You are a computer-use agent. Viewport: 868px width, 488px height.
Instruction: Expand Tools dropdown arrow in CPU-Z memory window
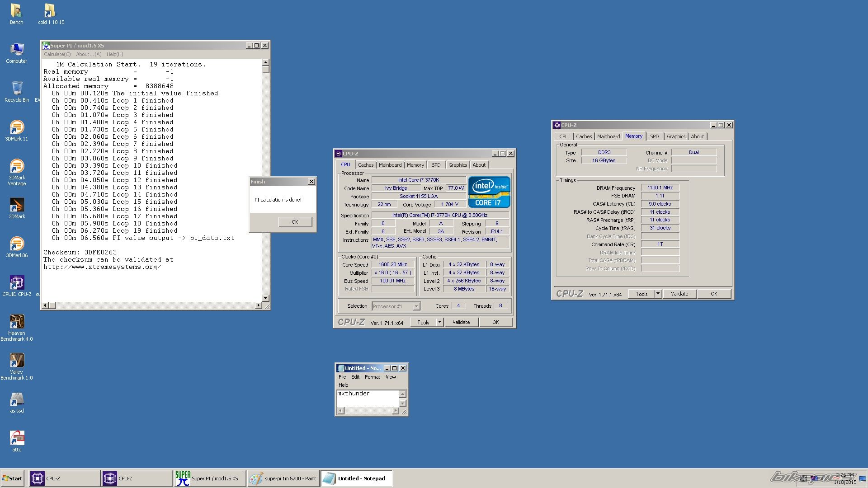(658, 294)
